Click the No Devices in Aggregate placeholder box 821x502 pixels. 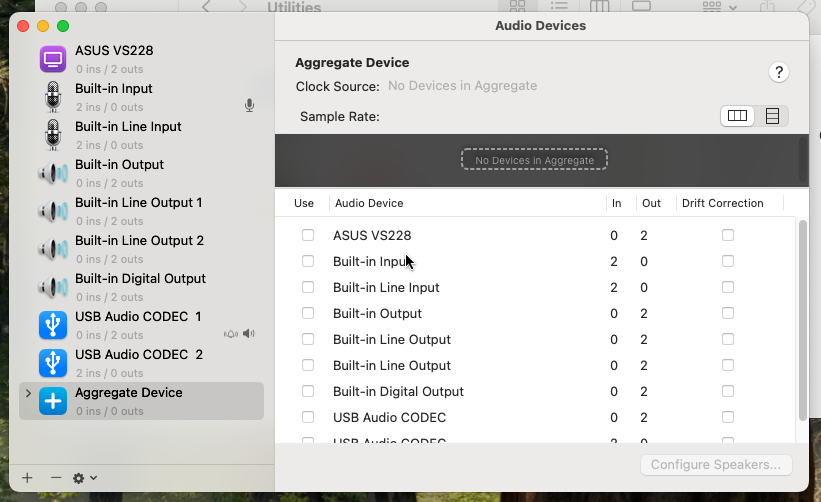tap(534, 160)
